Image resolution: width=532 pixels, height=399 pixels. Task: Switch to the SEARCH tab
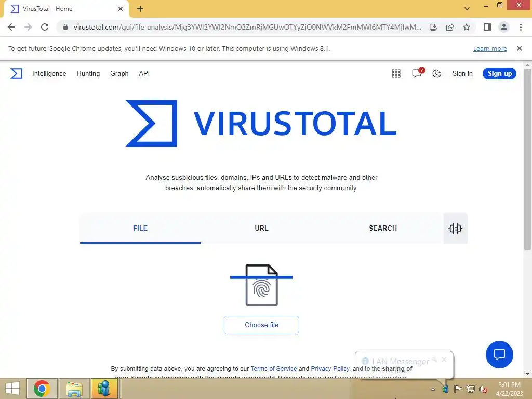pyautogui.click(x=383, y=229)
